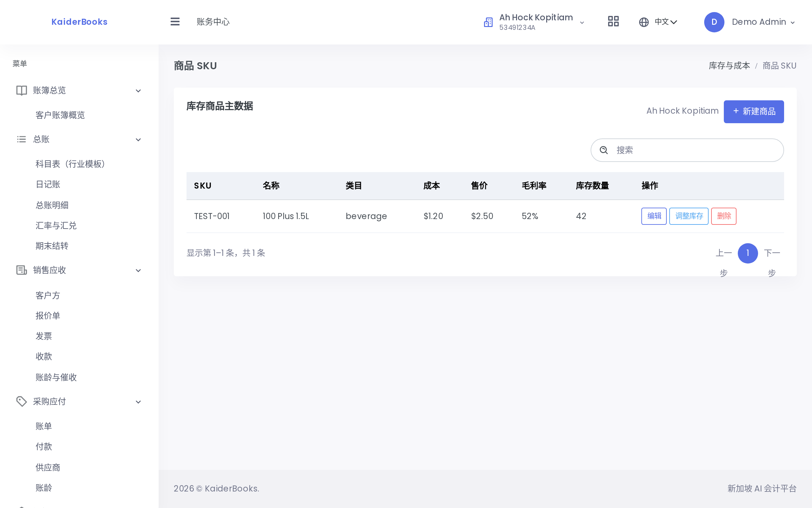Sort by the 类目 column header

coord(354,186)
